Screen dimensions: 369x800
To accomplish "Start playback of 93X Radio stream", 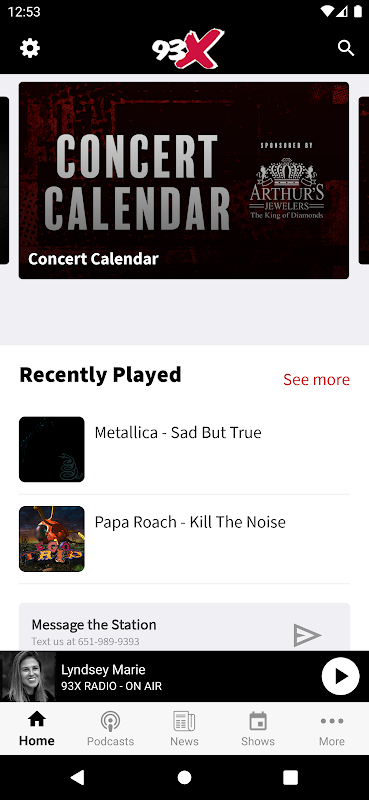I will [340, 676].
